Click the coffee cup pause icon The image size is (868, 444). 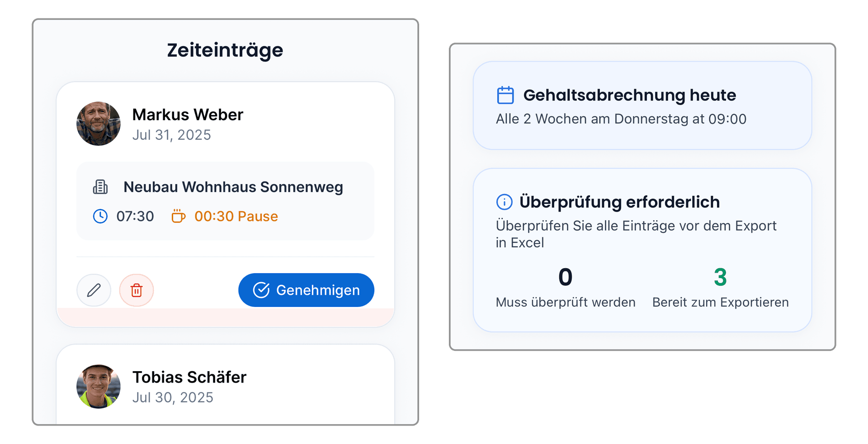(x=178, y=216)
